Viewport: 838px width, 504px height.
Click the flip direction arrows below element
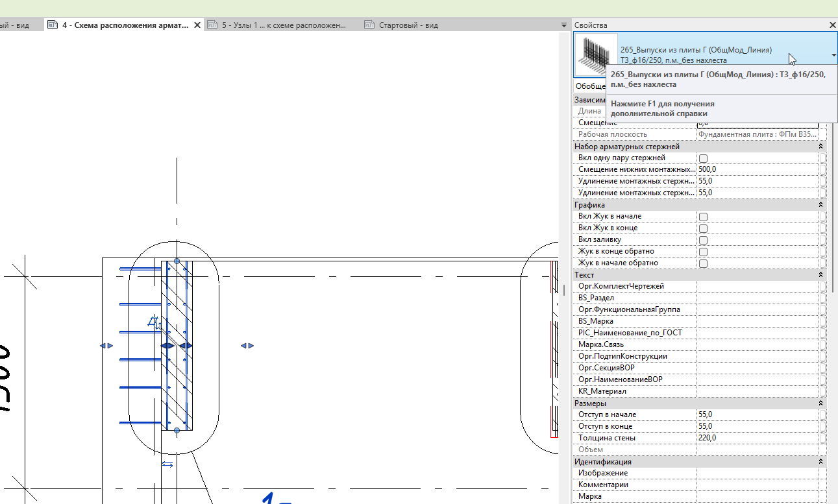coord(167,464)
